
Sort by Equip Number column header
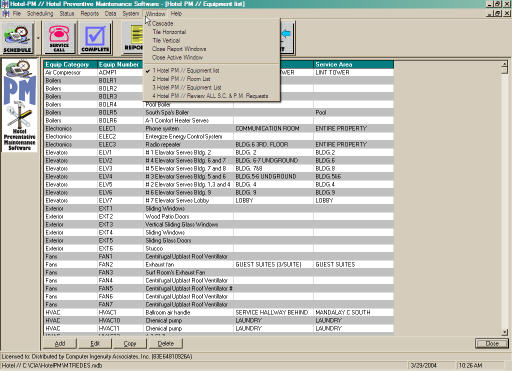[120, 64]
